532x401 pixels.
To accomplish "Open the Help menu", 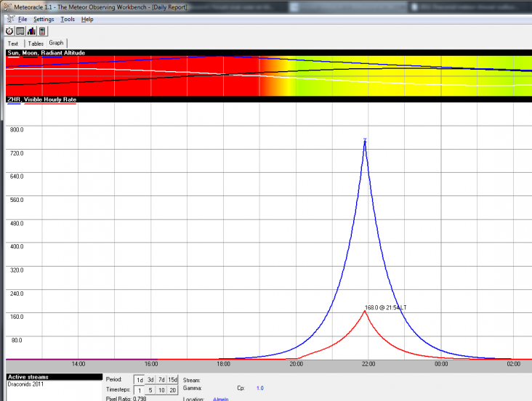I will 87,19.
